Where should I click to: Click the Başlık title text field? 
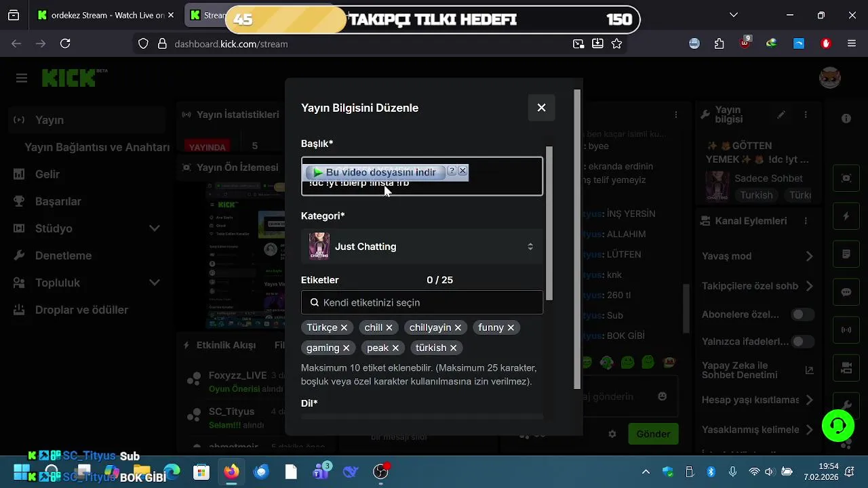point(422,176)
